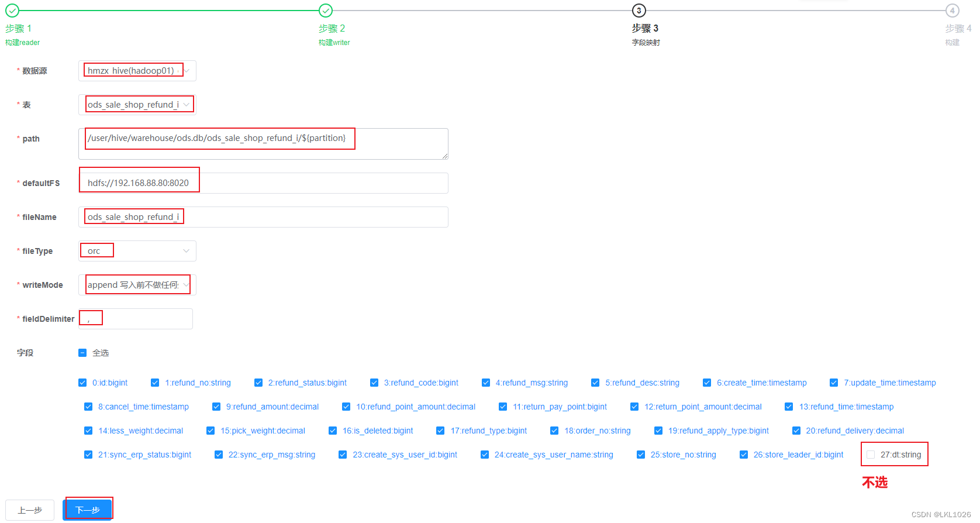Uncheck 20:refund_delivery:decimal checkbox
Viewport: 980px width, 523px height.
pos(796,431)
